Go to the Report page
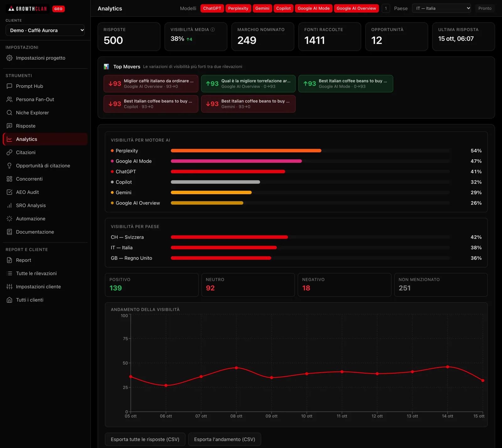 pyautogui.click(x=45, y=260)
